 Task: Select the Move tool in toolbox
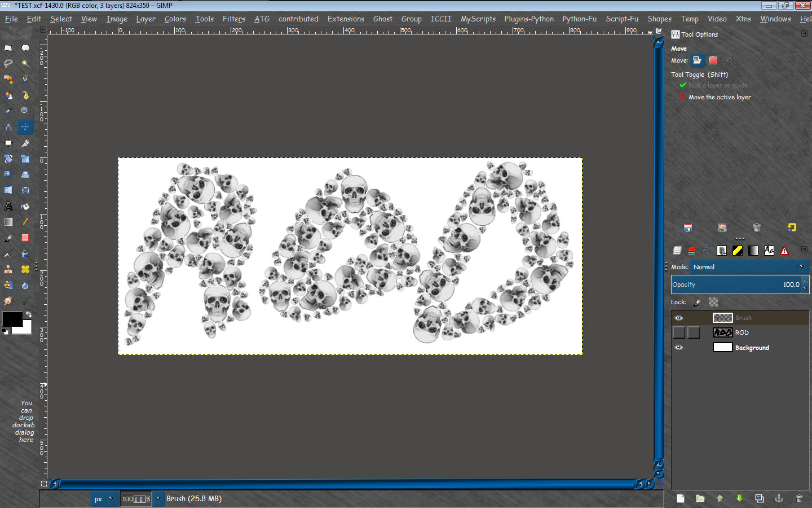pyautogui.click(x=25, y=127)
